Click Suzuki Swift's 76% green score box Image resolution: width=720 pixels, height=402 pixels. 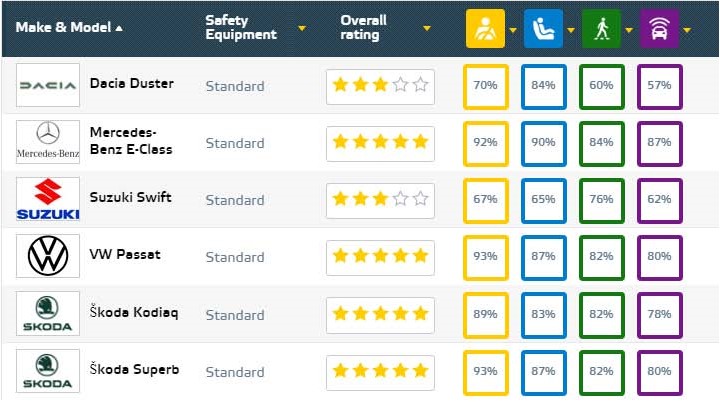[x=601, y=199]
